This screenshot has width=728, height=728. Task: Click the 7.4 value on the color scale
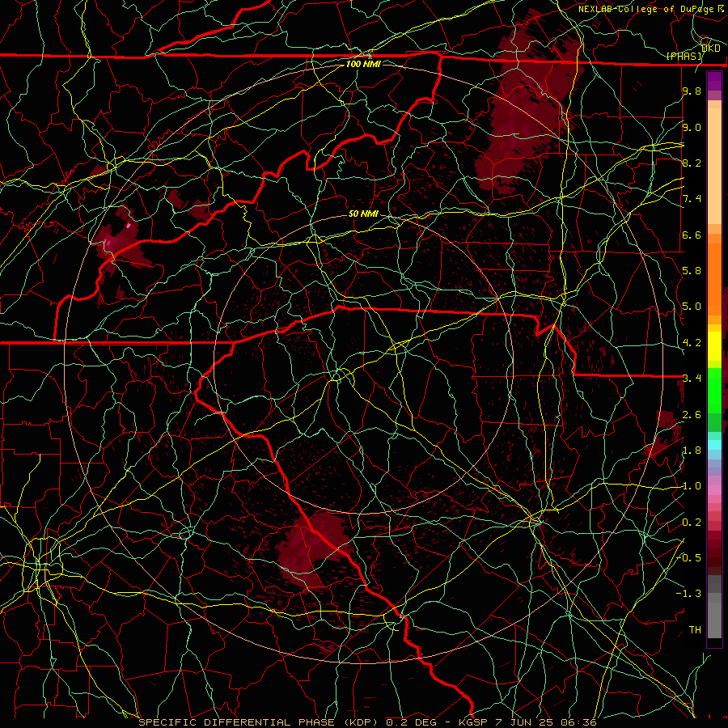692,199
